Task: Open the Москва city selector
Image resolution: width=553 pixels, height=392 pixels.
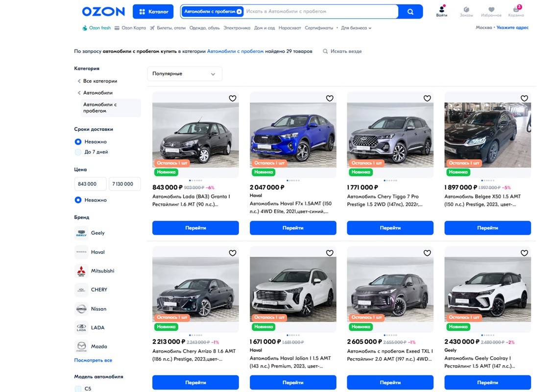Action: pos(483,27)
